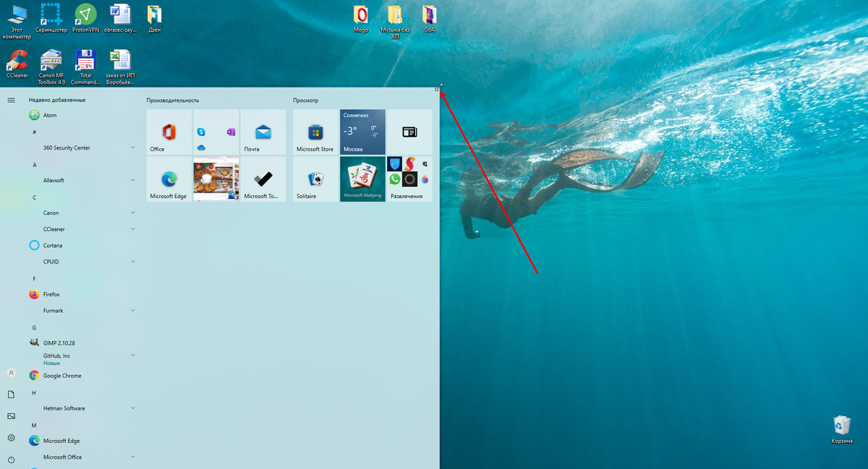Screen dimensions: 868x469
Task: Expand the CPUID folder
Action: point(82,262)
